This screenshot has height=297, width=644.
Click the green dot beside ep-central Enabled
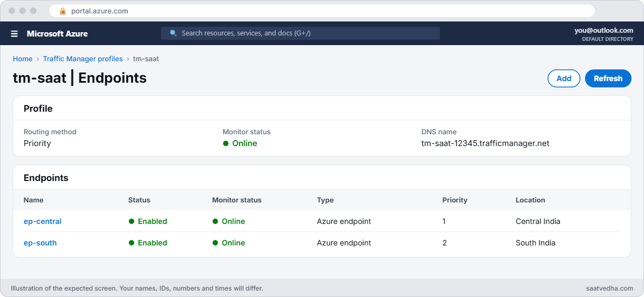(131, 221)
